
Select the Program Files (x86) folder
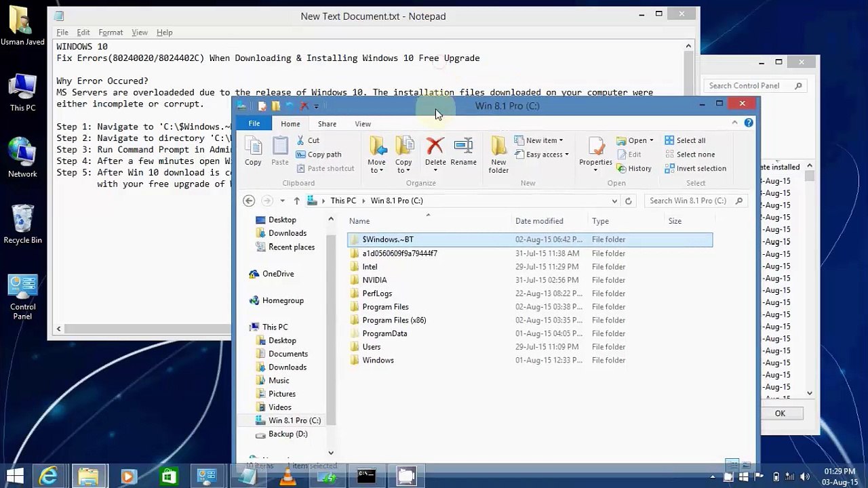[x=394, y=320]
